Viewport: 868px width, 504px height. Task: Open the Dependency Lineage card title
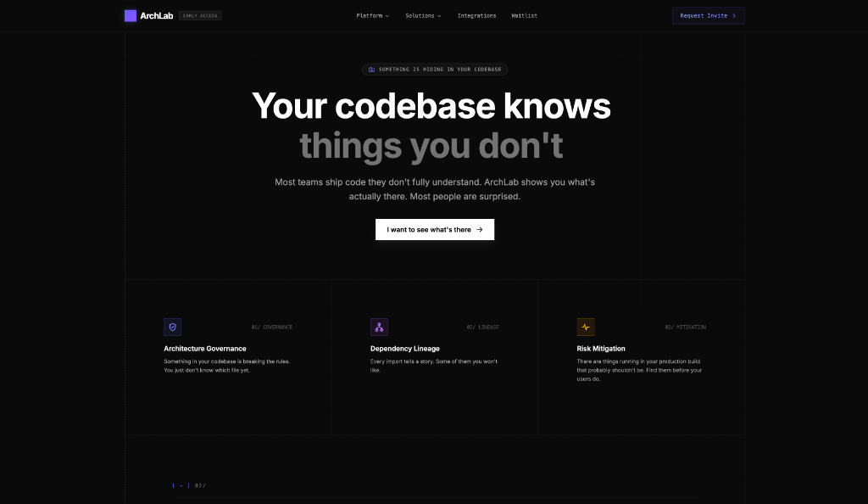(x=404, y=349)
